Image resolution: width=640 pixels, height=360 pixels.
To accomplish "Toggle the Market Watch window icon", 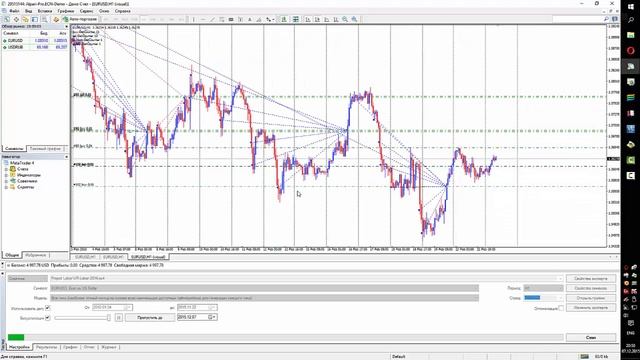I will coord(25,19).
